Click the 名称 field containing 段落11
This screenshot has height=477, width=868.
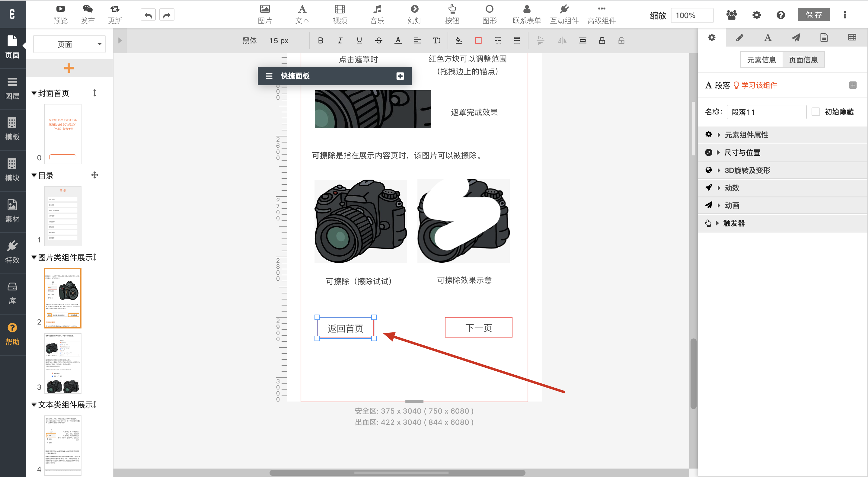coord(766,112)
